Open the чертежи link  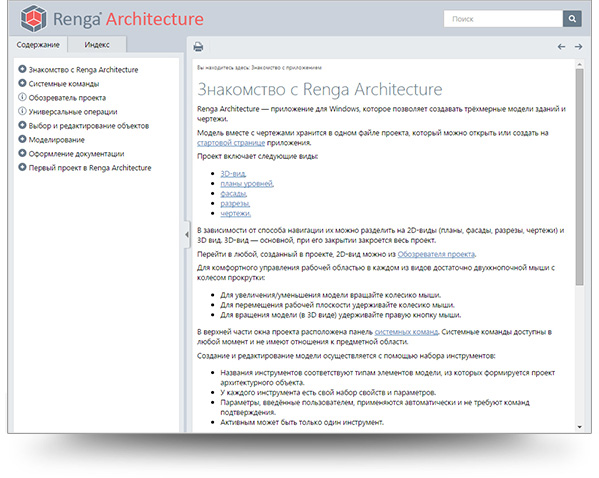pos(235,214)
